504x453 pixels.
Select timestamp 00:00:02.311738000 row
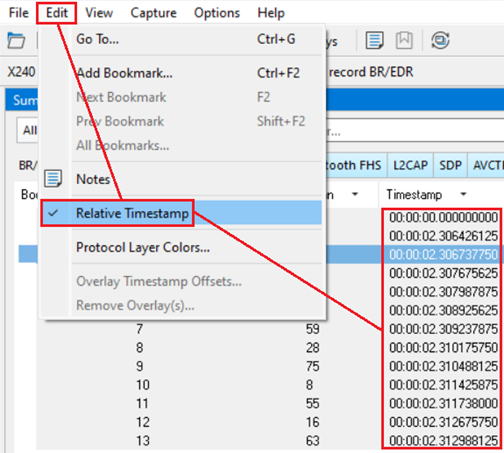point(443,404)
